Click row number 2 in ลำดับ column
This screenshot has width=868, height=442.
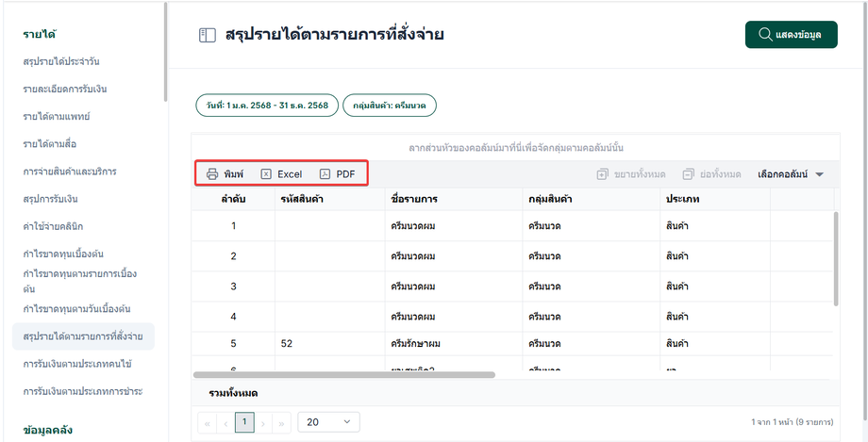233,256
